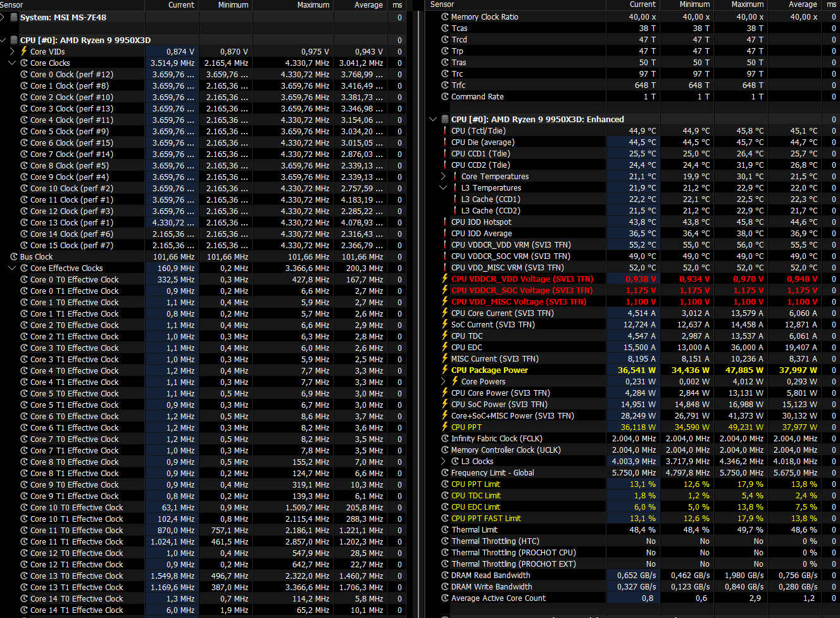Click the Bus Clock current value 101,66 MHz
This screenshot has width=840, height=618.
[x=173, y=256]
